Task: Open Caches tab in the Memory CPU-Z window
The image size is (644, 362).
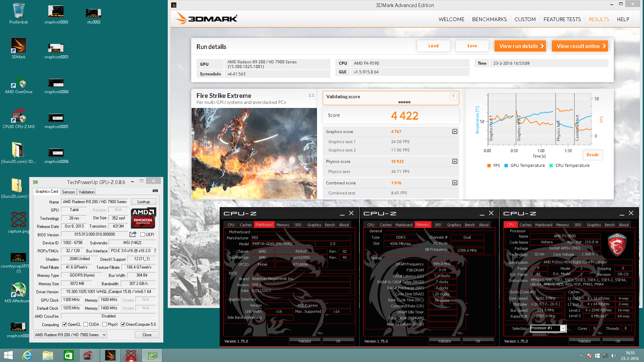Action: [x=385, y=225]
